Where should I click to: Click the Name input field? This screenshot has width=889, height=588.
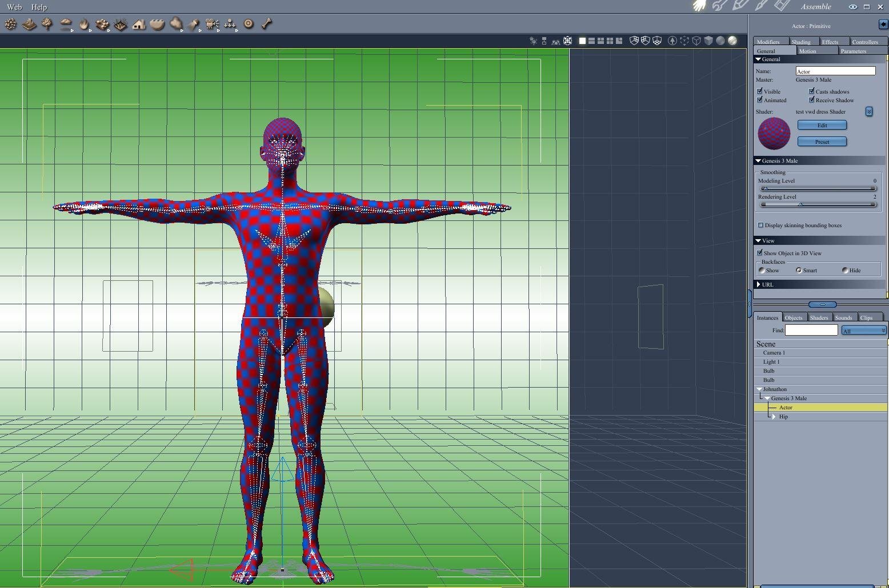(x=835, y=71)
